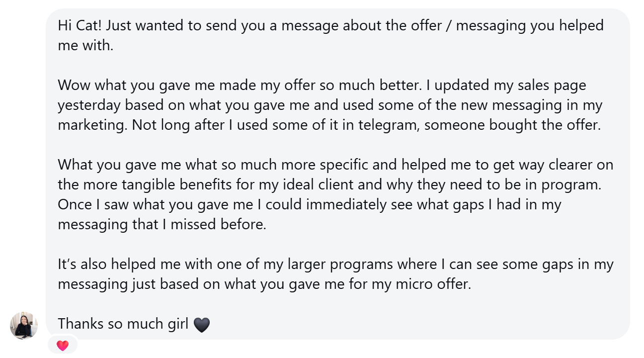Open the red heart reaction badge
The height and width of the screenshot is (358, 644).
tap(63, 346)
